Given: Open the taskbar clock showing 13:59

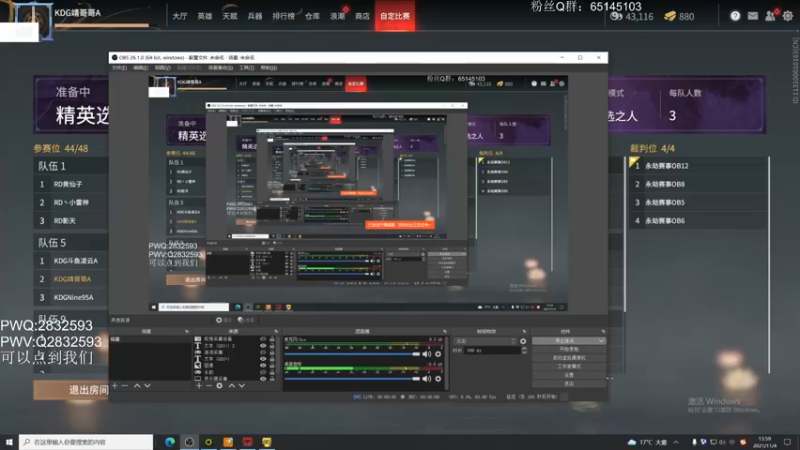Looking at the screenshot, I should pos(765,442).
